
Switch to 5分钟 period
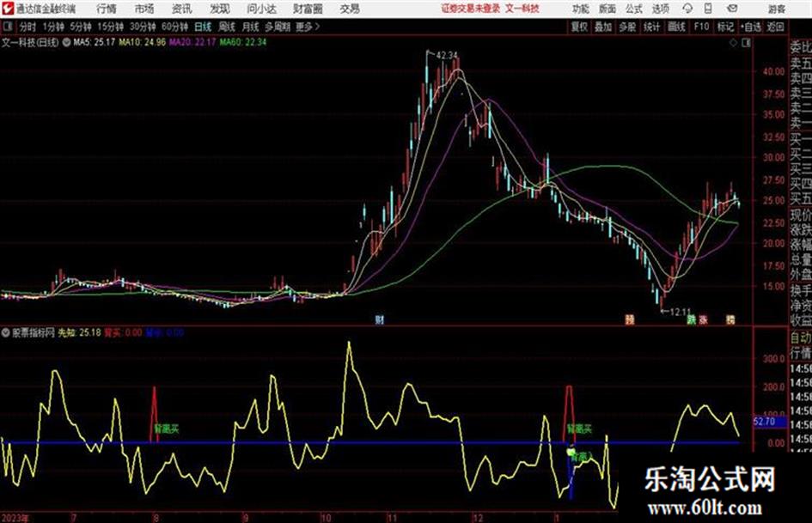coord(80,27)
